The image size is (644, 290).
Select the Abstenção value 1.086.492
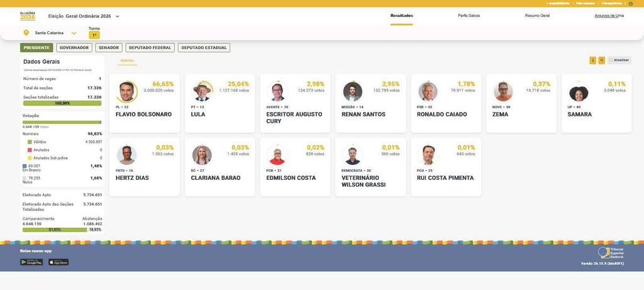pos(92,224)
